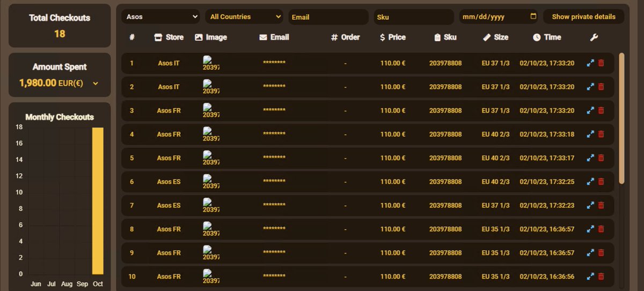Viewport: 644px width, 291px height.
Task: Click the Price dollar column header
Action: click(392, 37)
